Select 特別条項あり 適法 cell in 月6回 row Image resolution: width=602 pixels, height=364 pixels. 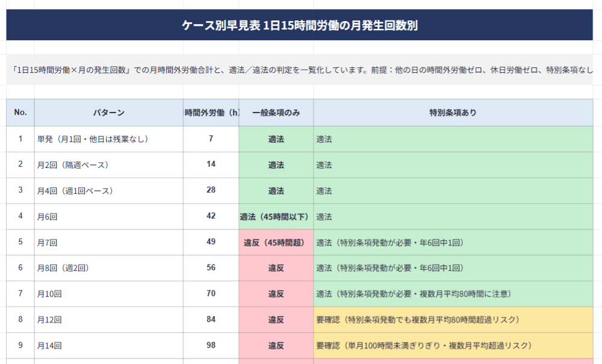453,217
